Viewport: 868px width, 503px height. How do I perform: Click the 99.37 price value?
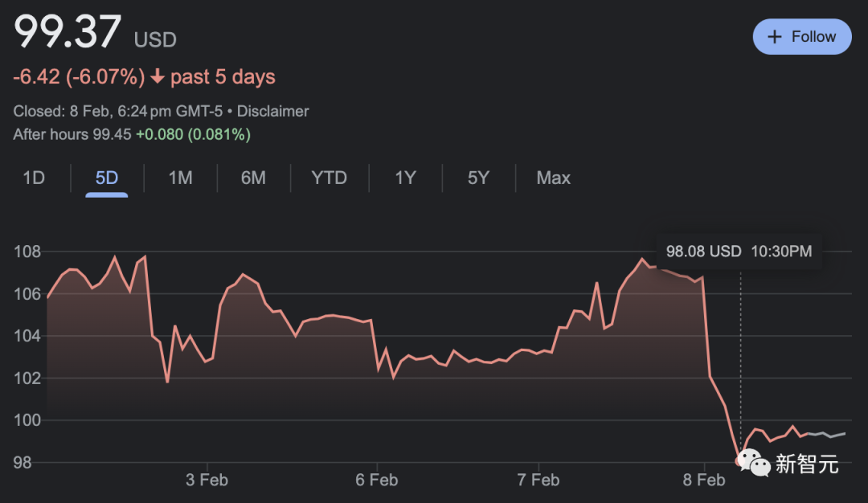click(68, 32)
